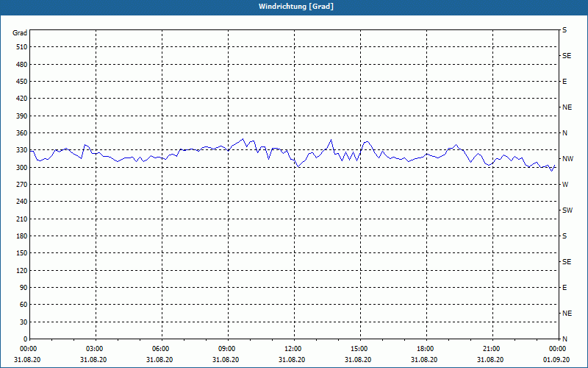Select the 00:00 label above 01.09.20
This screenshot has height=368, width=588.
557,349
